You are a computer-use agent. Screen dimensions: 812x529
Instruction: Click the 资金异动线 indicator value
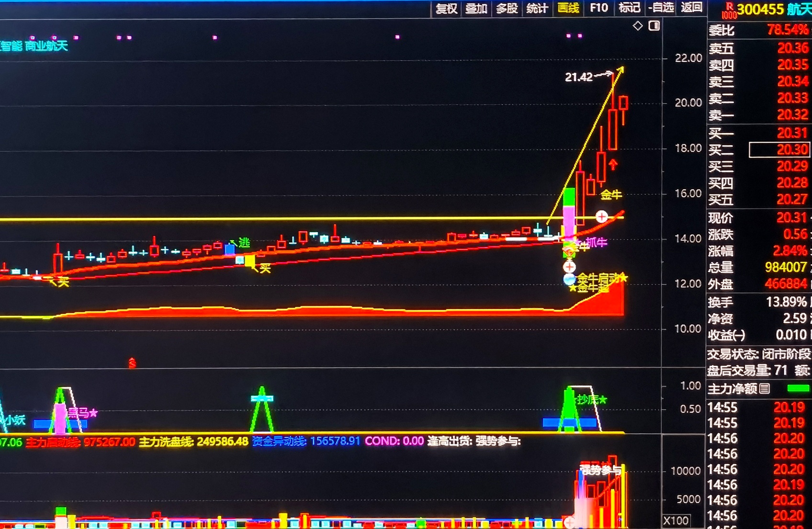(306, 441)
